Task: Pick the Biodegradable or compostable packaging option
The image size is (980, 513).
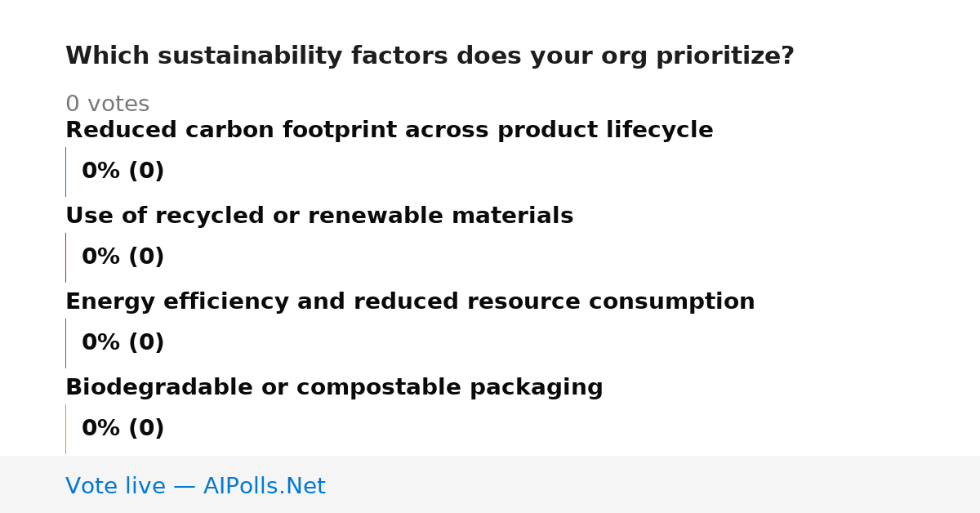Action: point(334,388)
